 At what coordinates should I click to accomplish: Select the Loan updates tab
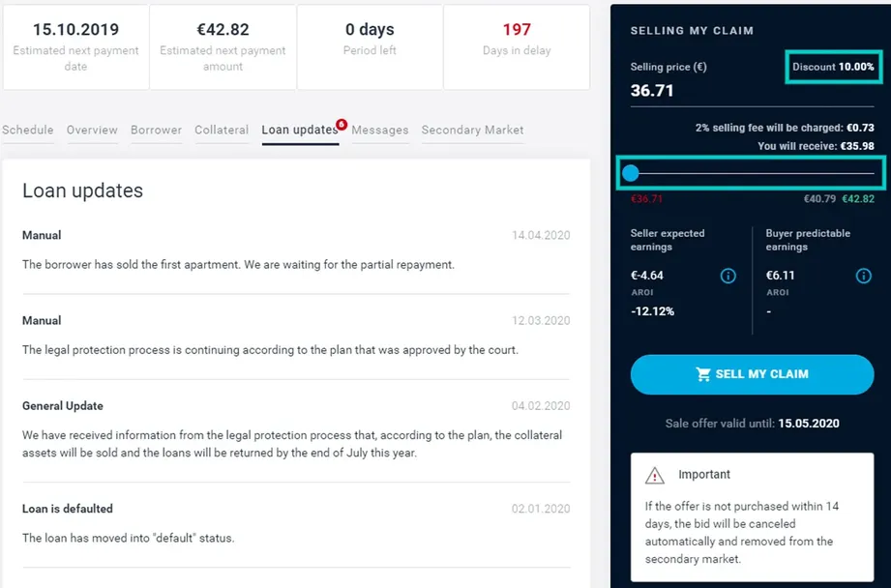click(x=300, y=131)
